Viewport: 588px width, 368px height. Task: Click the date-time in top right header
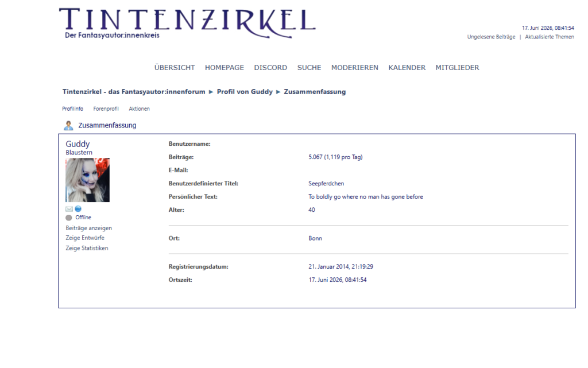click(x=548, y=28)
